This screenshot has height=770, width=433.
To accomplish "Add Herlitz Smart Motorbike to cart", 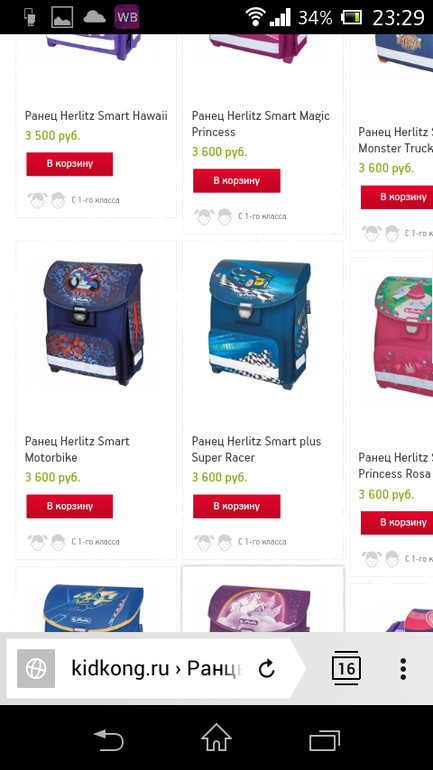I will (x=70, y=506).
